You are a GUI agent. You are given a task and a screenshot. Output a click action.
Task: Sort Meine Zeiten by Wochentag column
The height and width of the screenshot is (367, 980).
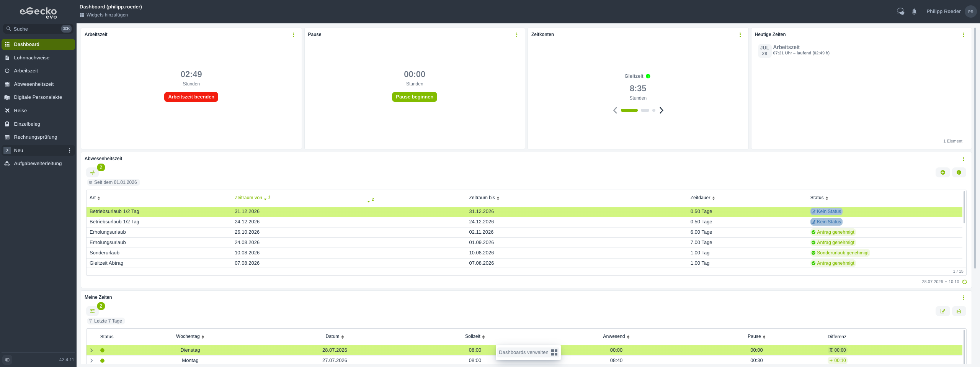pyautogui.click(x=190, y=337)
